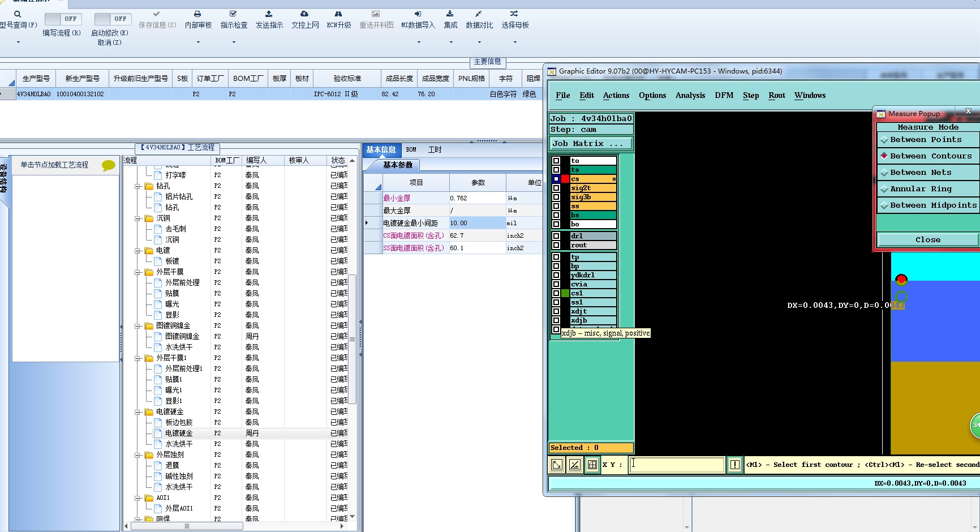980x532 pixels.
Task: Click the 数据对比 compare icon
Action: pos(479,14)
